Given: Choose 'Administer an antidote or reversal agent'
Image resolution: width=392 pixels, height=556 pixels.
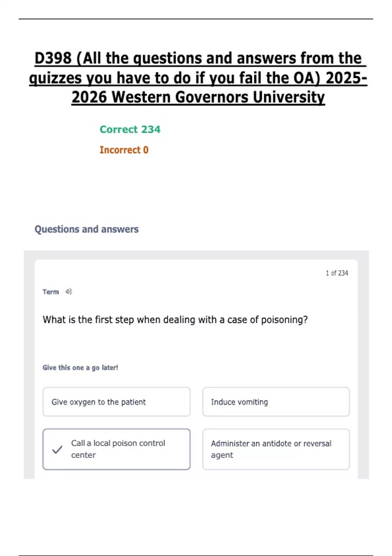Looking at the screenshot, I should tap(276, 449).
